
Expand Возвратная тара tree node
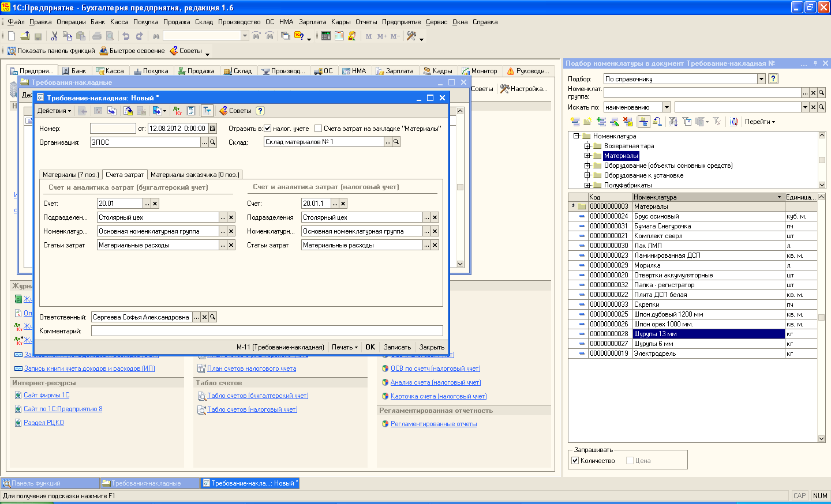tap(587, 146)
